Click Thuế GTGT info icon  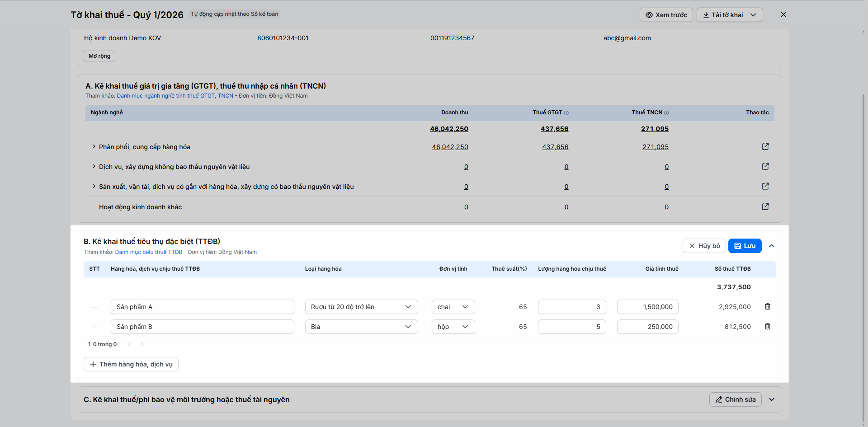tap(566, 113)
